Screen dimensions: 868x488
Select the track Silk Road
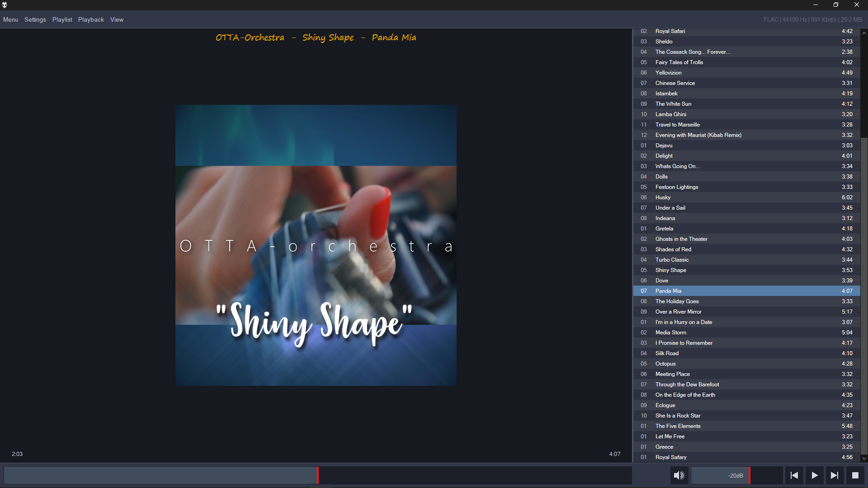667,353
